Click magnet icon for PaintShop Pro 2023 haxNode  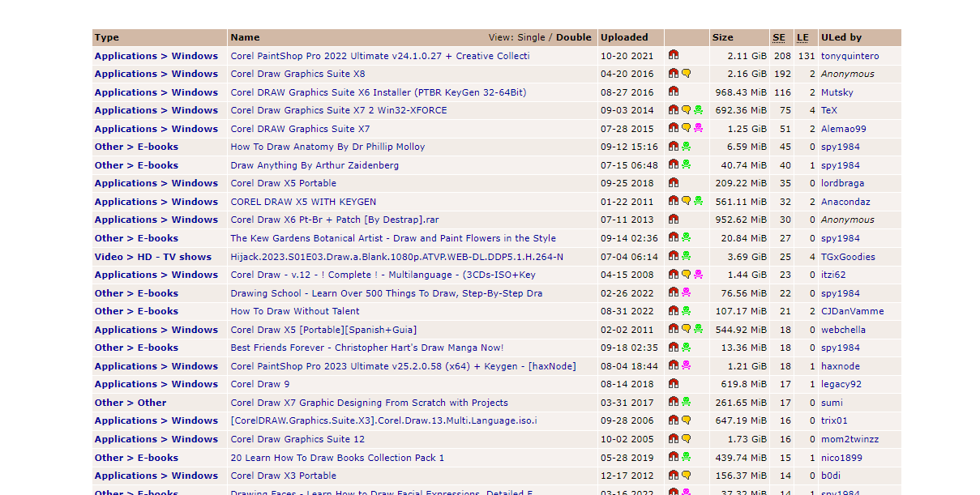click(x=673, y=365)
